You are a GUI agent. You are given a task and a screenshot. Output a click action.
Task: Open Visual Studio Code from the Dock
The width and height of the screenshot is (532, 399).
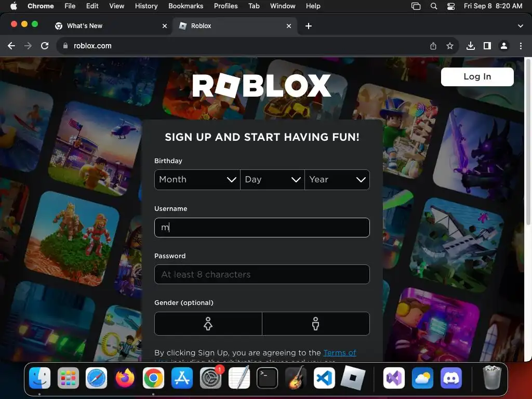coord(324,378)
